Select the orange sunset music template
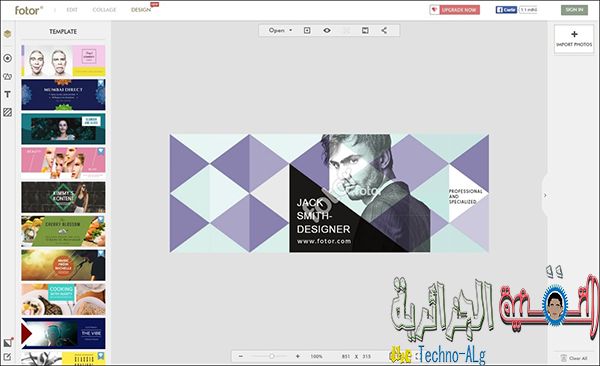 [64, 265]
